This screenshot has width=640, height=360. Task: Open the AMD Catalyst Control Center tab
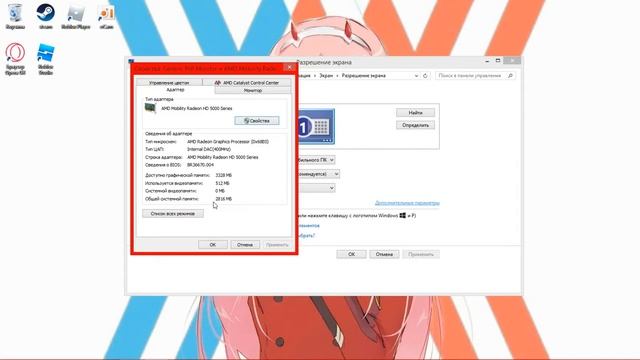click(x=247, y=83)
